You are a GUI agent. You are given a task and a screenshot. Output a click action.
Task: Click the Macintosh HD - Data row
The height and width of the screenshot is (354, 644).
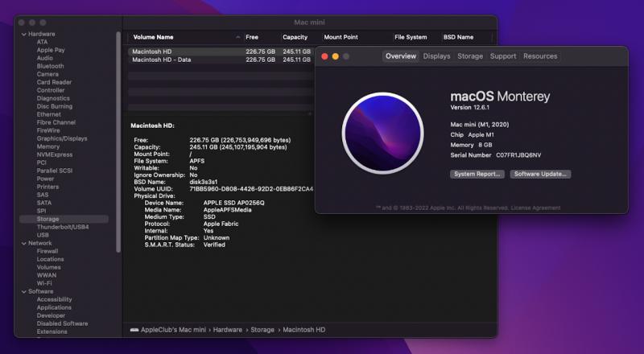(222, 60)
